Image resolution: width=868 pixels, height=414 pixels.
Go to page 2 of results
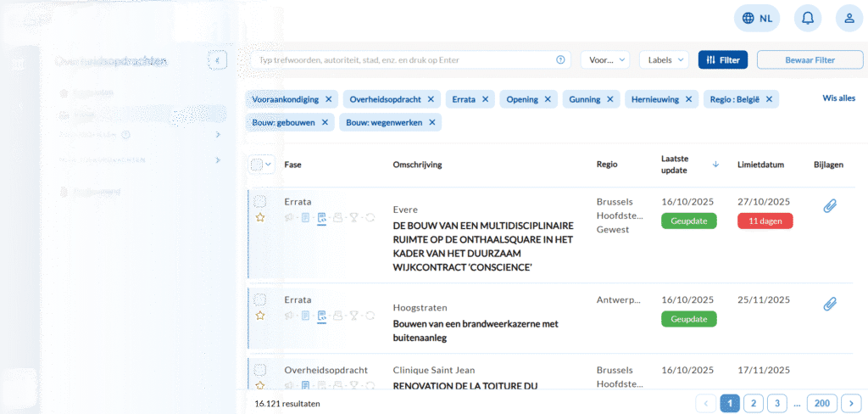[753, 403]
